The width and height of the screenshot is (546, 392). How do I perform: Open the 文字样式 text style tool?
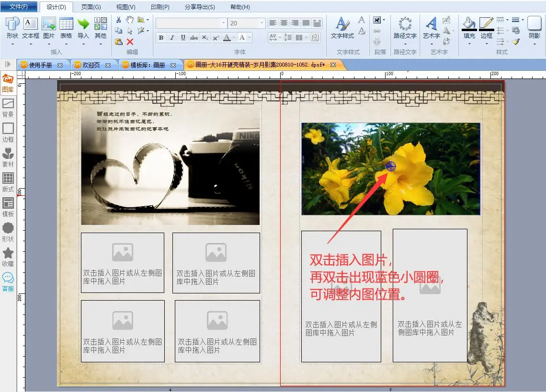point(342,28)
